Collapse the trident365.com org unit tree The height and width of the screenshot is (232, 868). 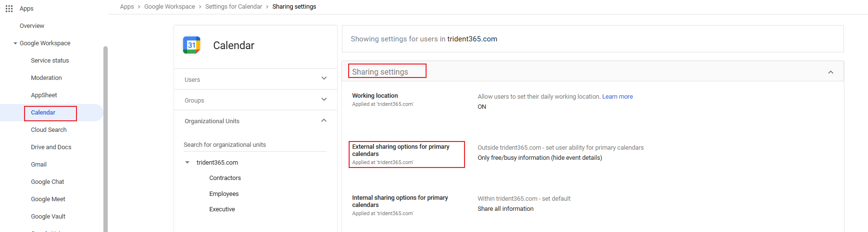[x=188, y=163]
